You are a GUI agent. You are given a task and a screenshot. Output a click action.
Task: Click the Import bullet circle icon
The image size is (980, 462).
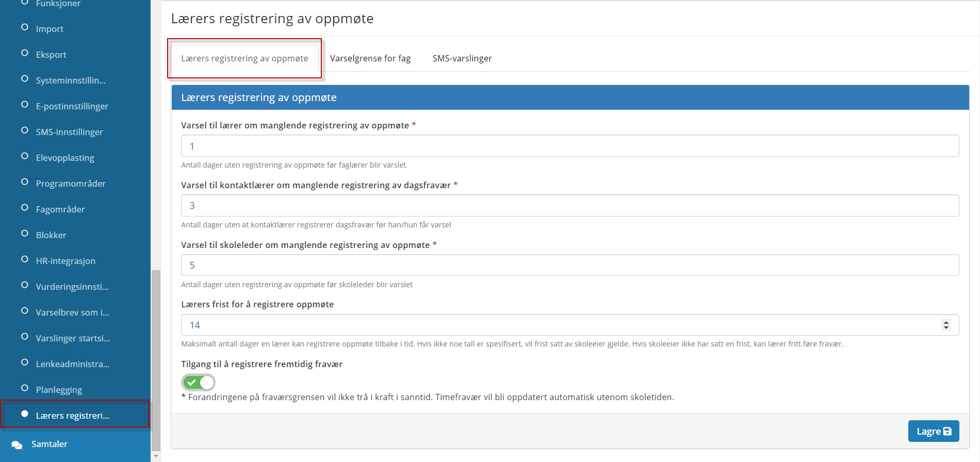(24, 27)
